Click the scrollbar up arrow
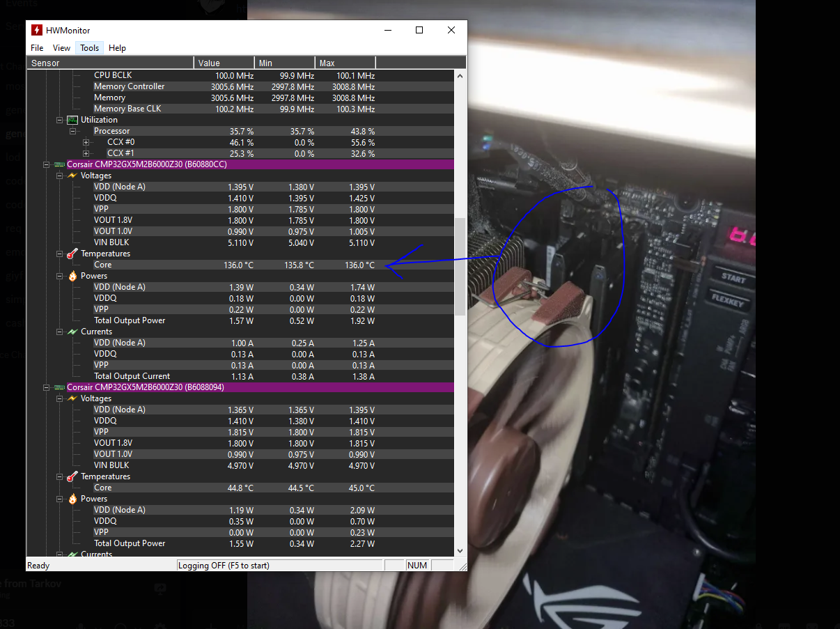Image resolution: width=840 pixels, height=629 pixels. 460,75
